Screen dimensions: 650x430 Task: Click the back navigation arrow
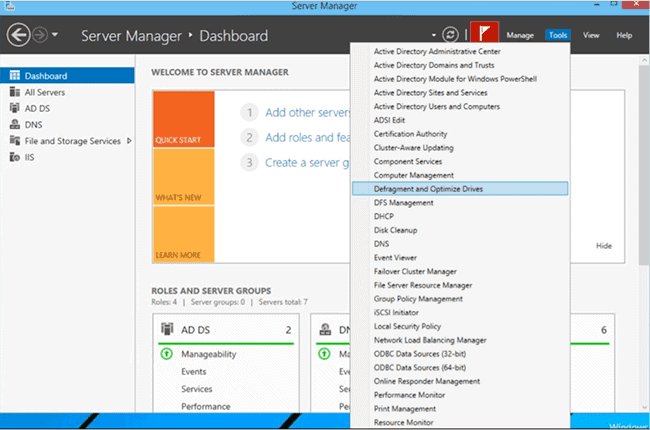18,35
